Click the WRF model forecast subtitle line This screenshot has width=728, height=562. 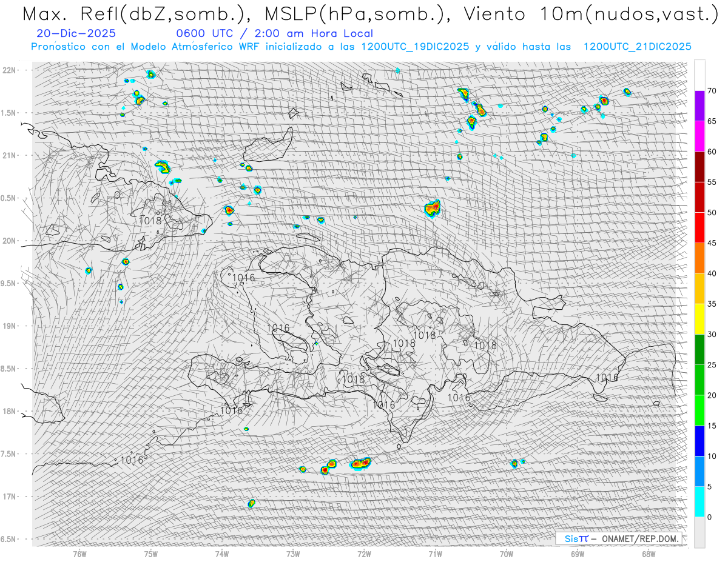point(361,47)
